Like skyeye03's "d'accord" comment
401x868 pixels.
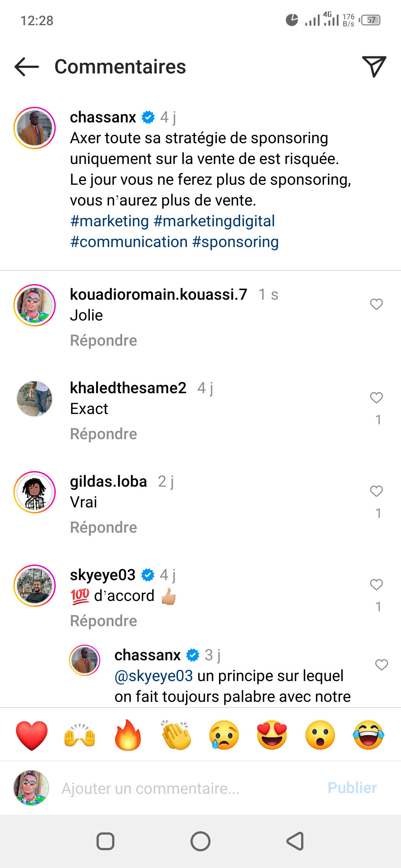point(376,585)
